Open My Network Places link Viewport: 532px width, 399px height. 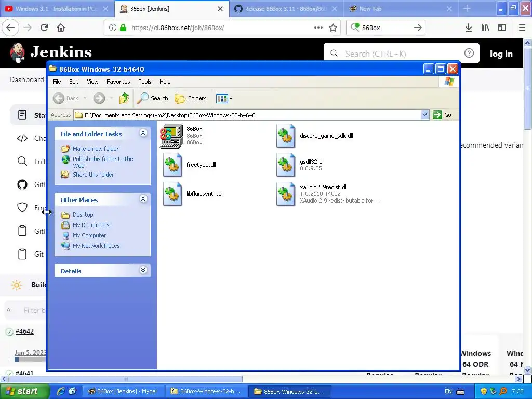pos(96,246)
